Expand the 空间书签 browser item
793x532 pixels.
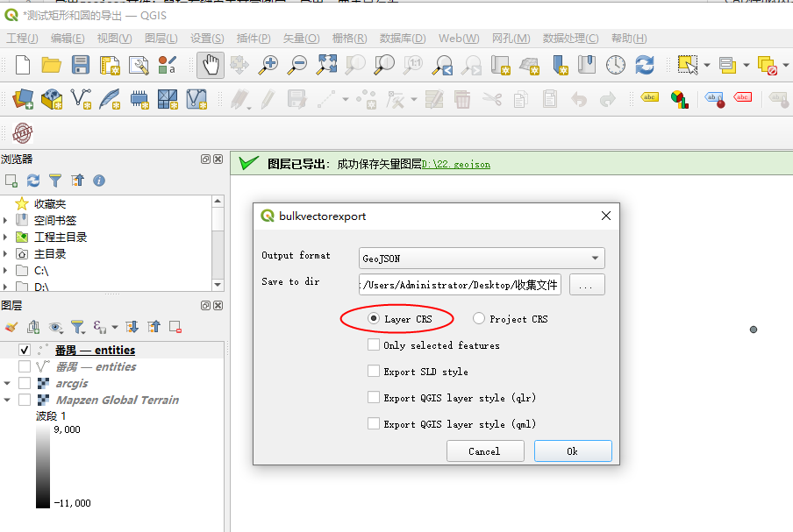[x=8, y=220]
